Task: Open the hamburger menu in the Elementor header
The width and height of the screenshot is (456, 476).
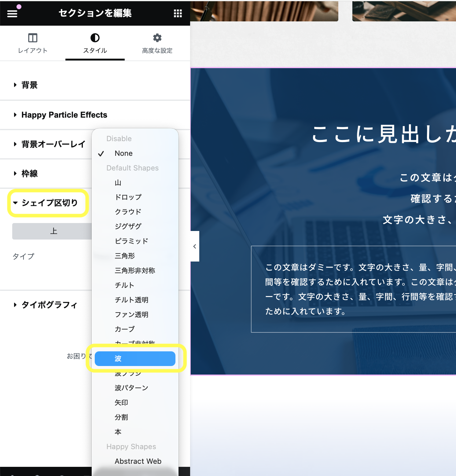Action: (12, 13)
